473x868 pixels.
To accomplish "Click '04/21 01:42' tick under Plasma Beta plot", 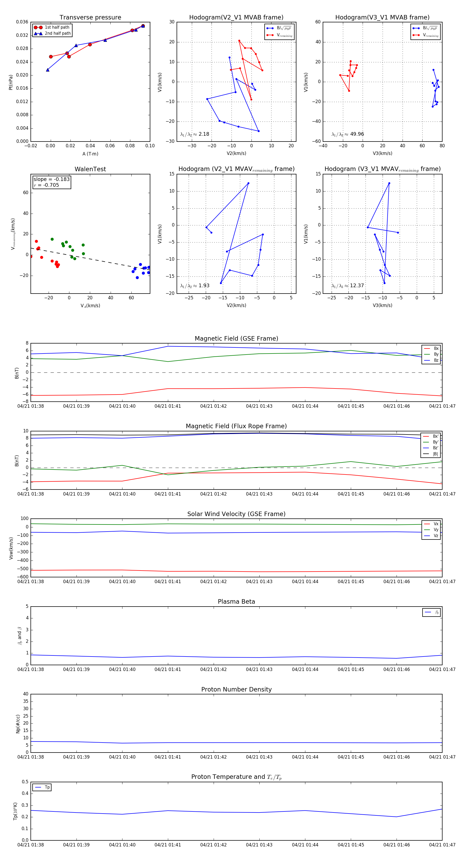I will tap(213, 669).
